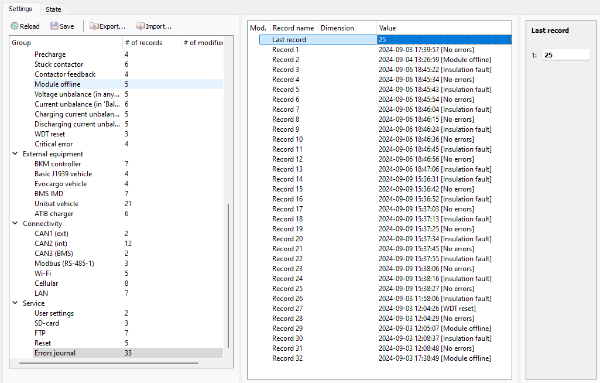Click the group list vertical scrollbar

pos(228,275)
